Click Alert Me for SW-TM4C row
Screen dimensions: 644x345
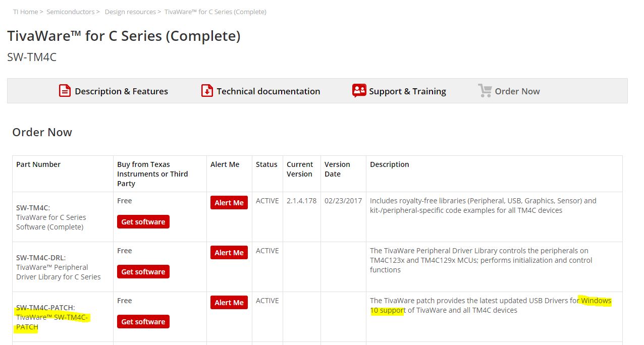pyautogui.click(x=229, y=203)
